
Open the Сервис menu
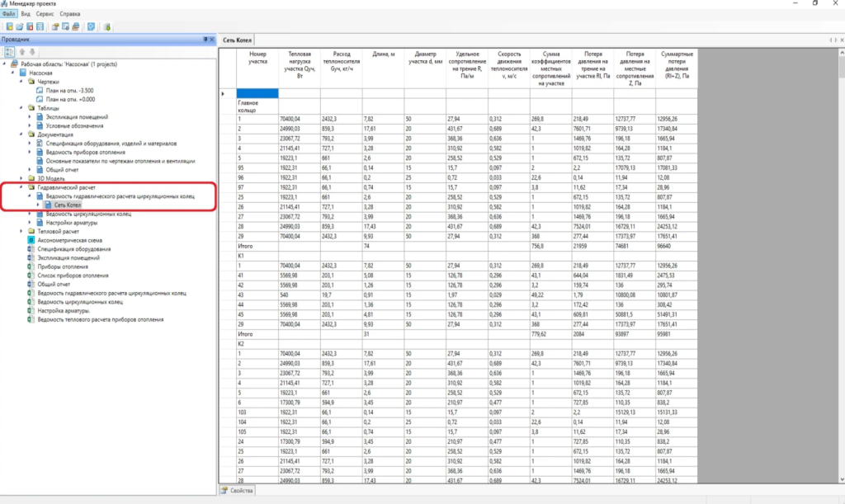pos(45,14)
